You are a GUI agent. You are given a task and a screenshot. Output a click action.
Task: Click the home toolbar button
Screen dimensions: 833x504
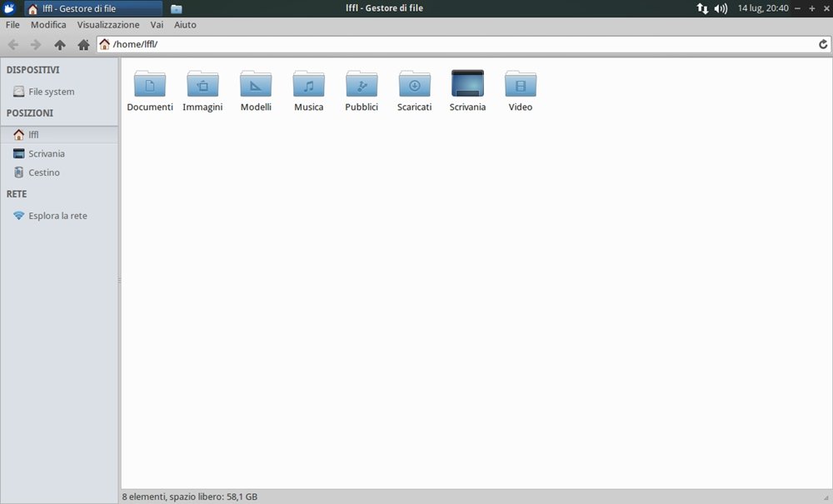(x=83, y=45)
